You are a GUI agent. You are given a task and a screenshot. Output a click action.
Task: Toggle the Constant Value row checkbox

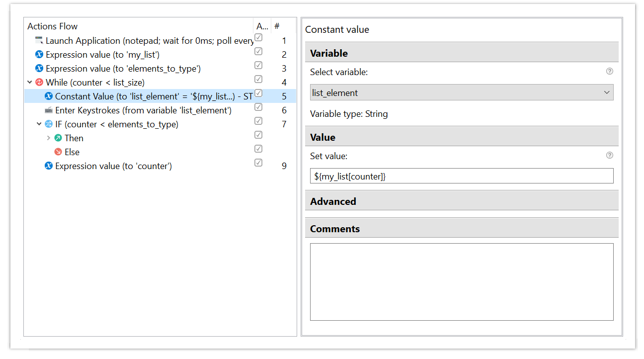click(258, 93)
